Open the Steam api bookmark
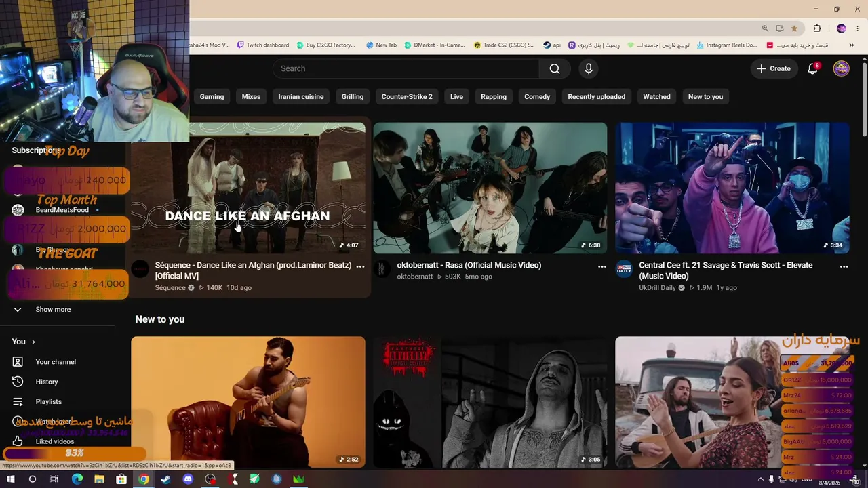868x488 pixels. tap(552, 45)
